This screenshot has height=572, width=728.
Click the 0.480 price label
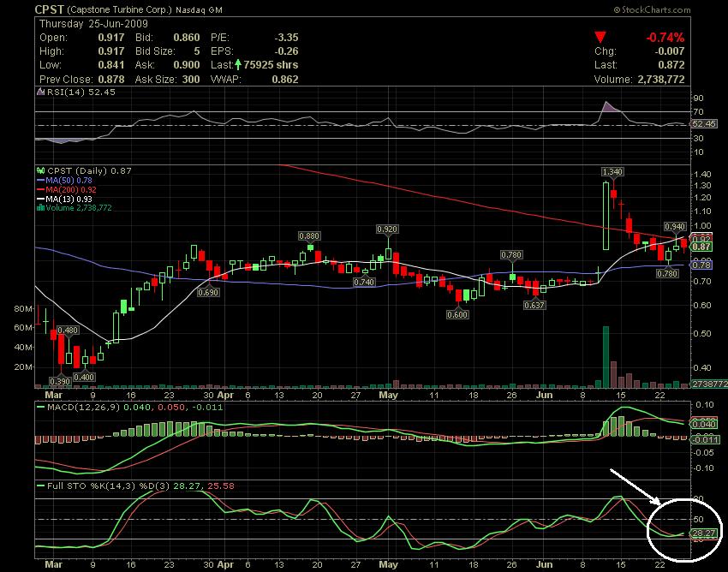68,331
